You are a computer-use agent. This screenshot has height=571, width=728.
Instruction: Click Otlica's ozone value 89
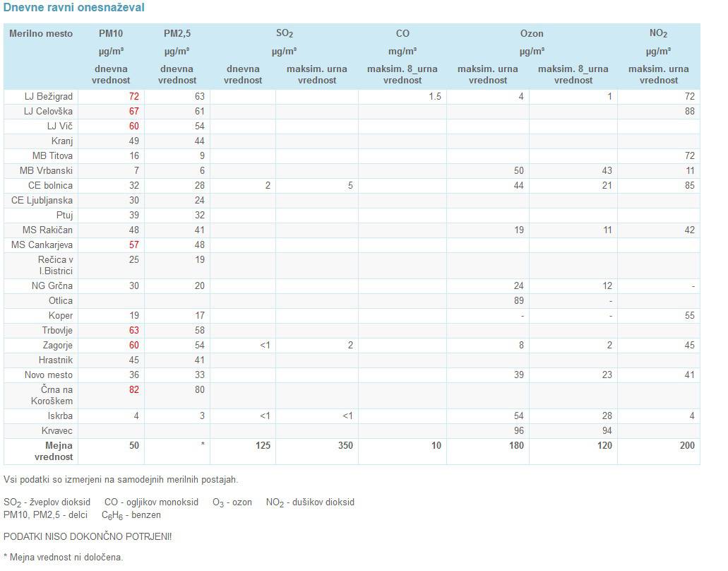(518, 300)
